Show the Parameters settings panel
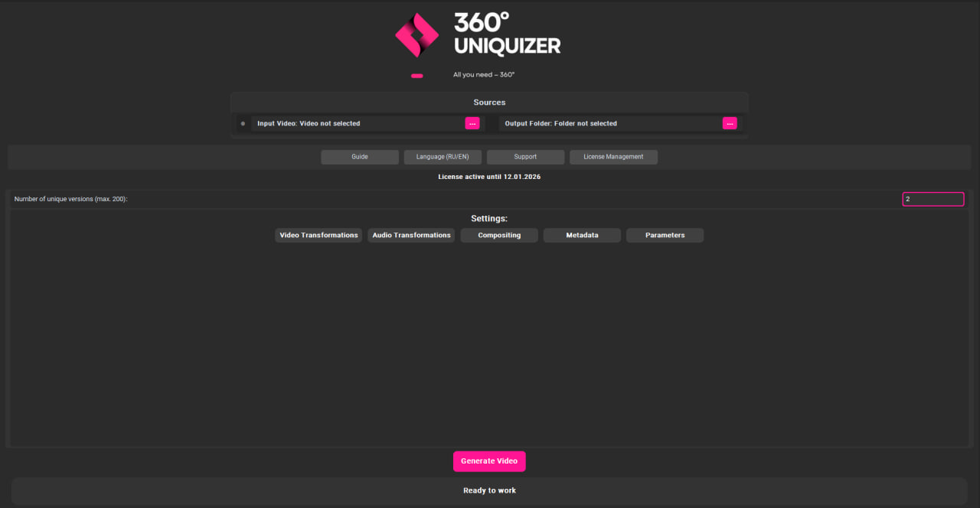 click(665, 235)
